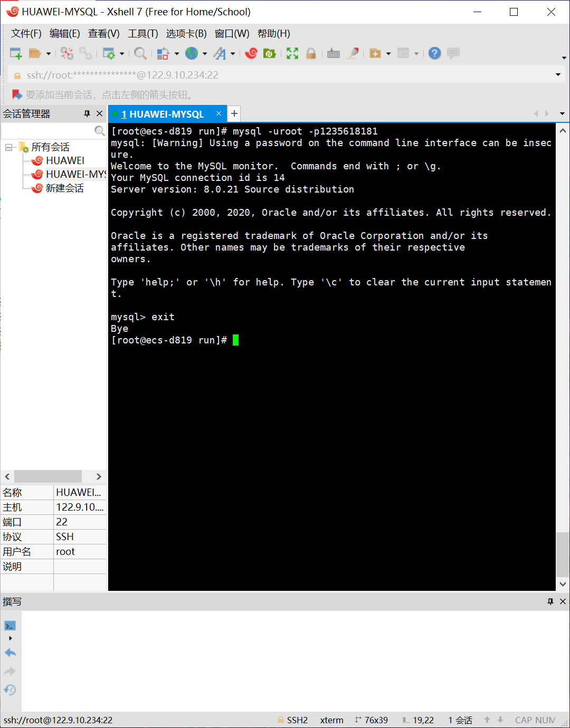The image size is (570, 728).
Task: Click the Reconnect chain-link icon
Action: (85, 53)
